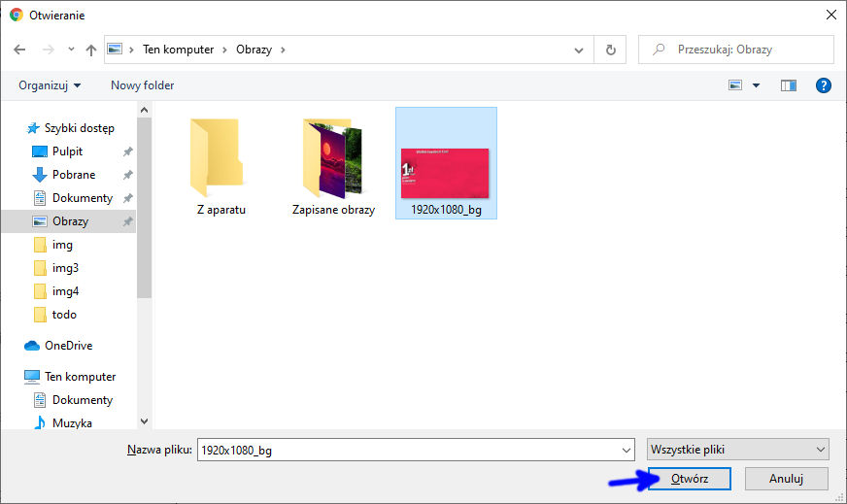The image size is (847, 504).
Task: Expand the address bar history dropdown
Action: 580,50
